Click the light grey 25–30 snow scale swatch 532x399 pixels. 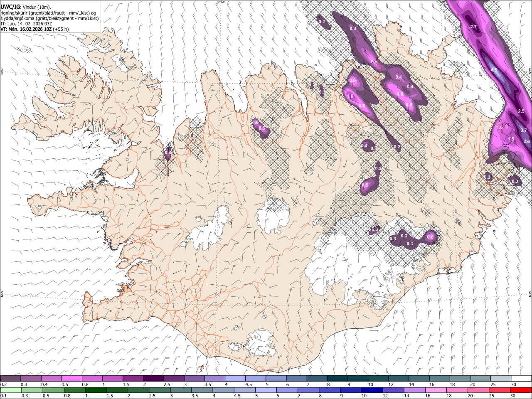tap(500, 379)
